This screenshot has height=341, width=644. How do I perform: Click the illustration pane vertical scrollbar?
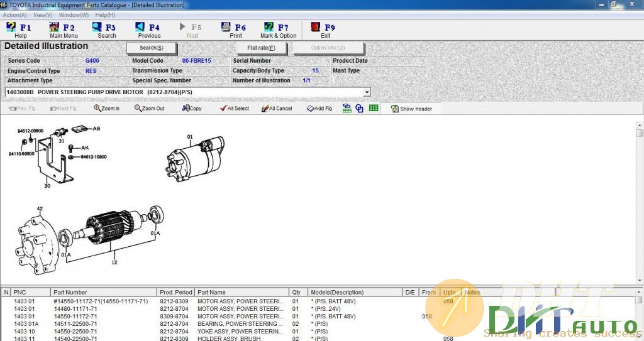[639, 202]
